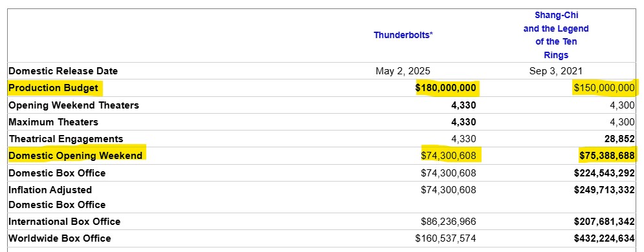Click the highlighted Production Budget label
644x252 pixels.
53,88
